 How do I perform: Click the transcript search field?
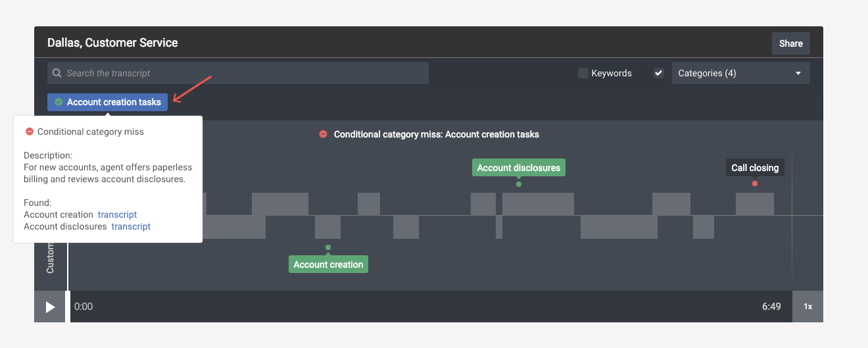tap(243, 73)
